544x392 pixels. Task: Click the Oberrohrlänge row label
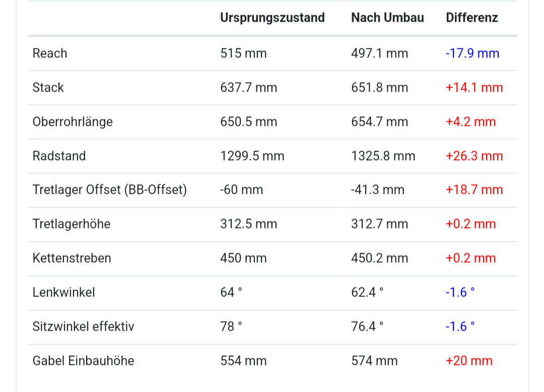coord(73,122)
